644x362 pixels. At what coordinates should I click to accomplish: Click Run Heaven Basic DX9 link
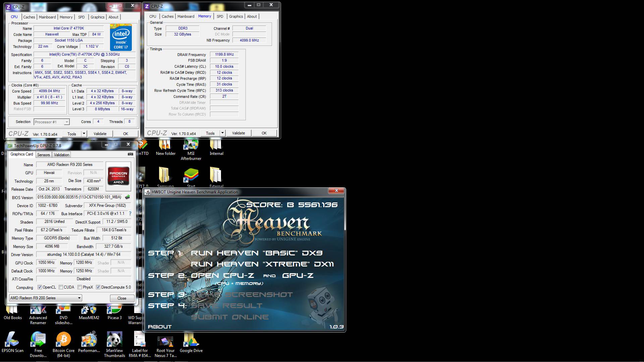tap(257, 253)
